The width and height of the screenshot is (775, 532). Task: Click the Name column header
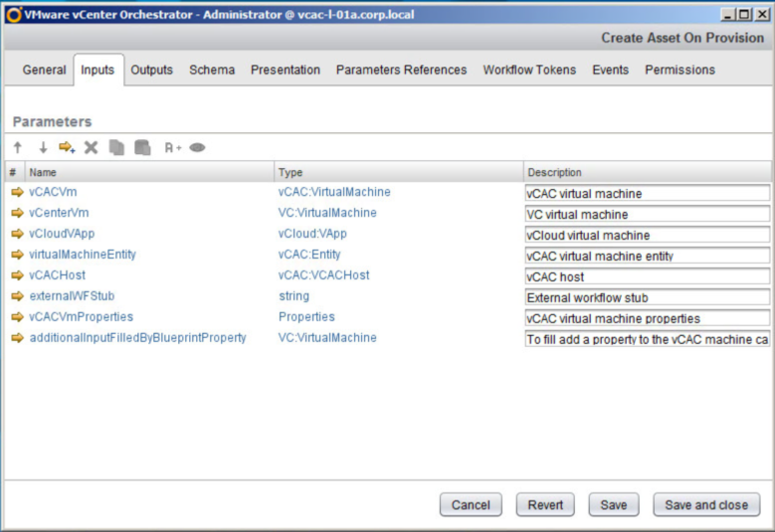(149, 172)
